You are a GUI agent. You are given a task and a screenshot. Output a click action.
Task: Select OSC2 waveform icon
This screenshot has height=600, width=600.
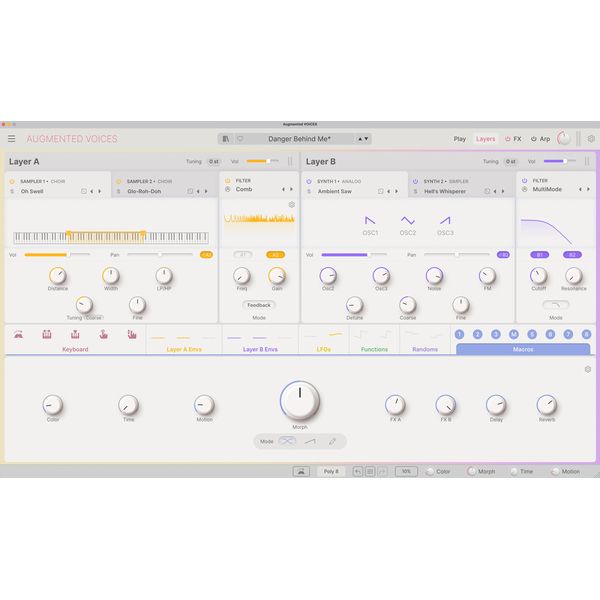(408, 221)
